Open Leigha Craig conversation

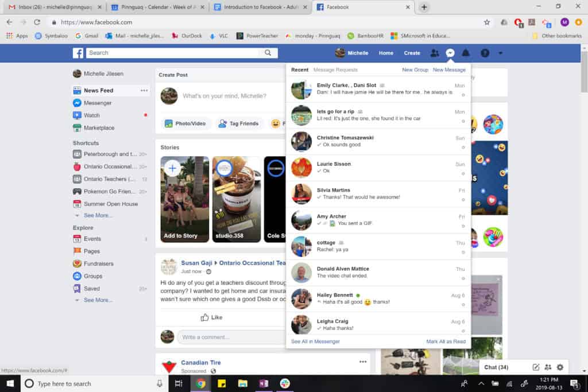pos(378,324)
